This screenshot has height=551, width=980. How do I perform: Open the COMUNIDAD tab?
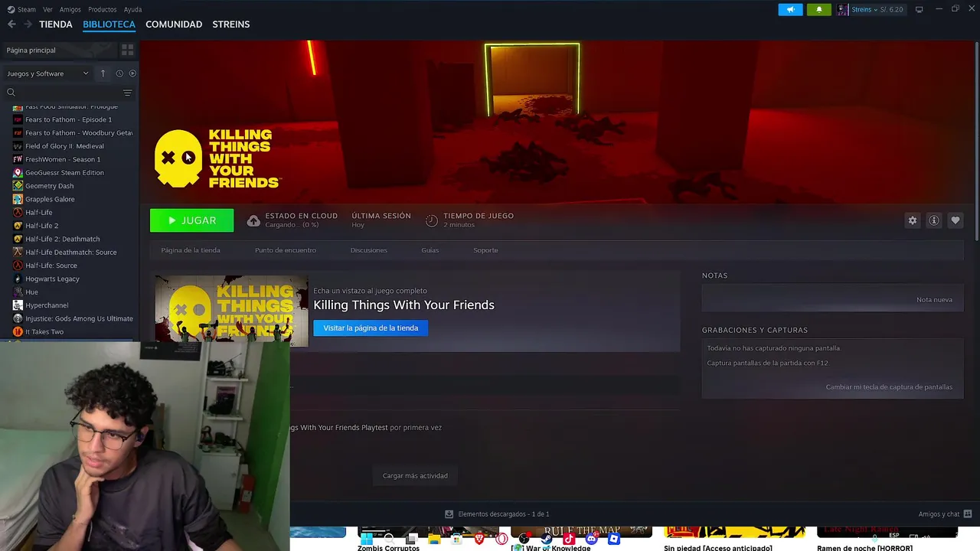tap(174, 24)
